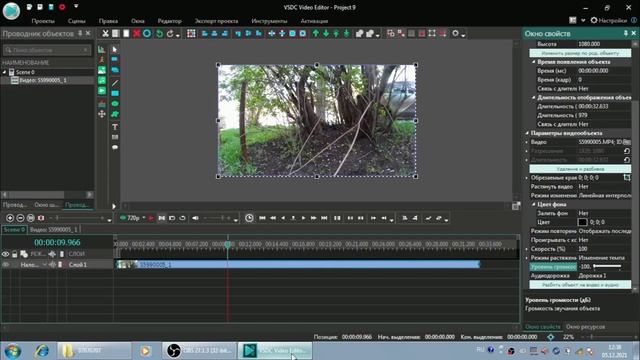Click the chart tool in left toolbar
640x360 pixels.
[101, 49]
